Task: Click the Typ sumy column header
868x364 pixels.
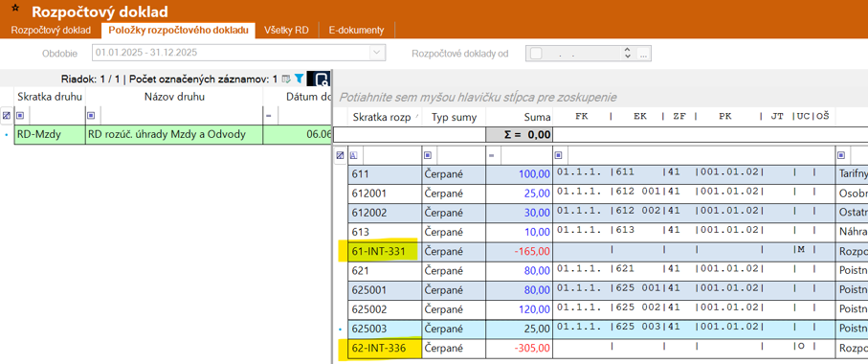Action: pos(454,117)
